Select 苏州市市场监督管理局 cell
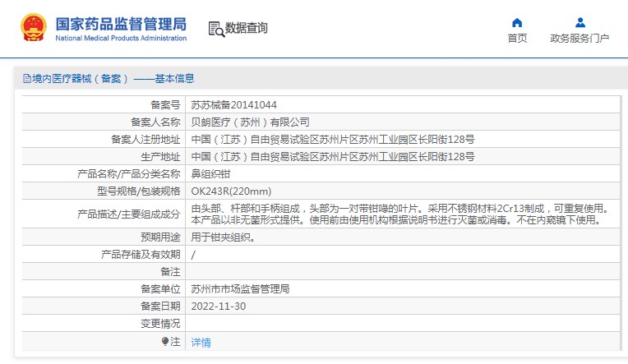The height and width of the screenshot is (364, 628). pyautogui.click(x=240, y=288)
